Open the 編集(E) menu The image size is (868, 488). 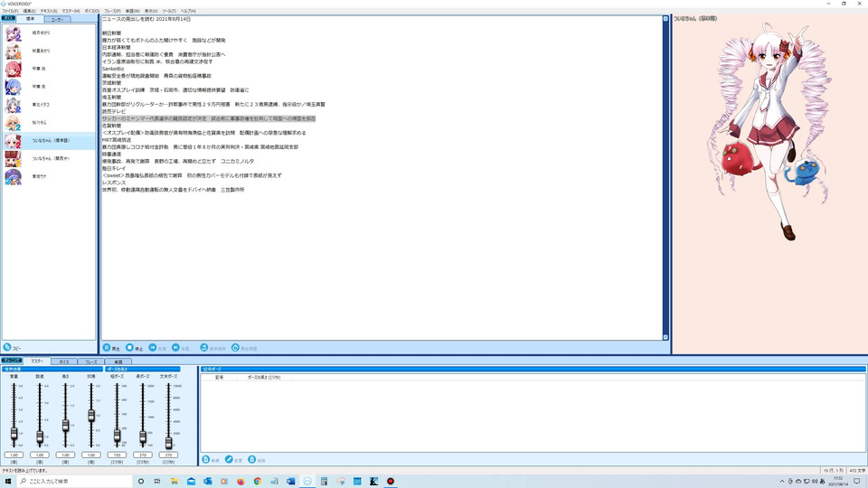tap(29, 11)
